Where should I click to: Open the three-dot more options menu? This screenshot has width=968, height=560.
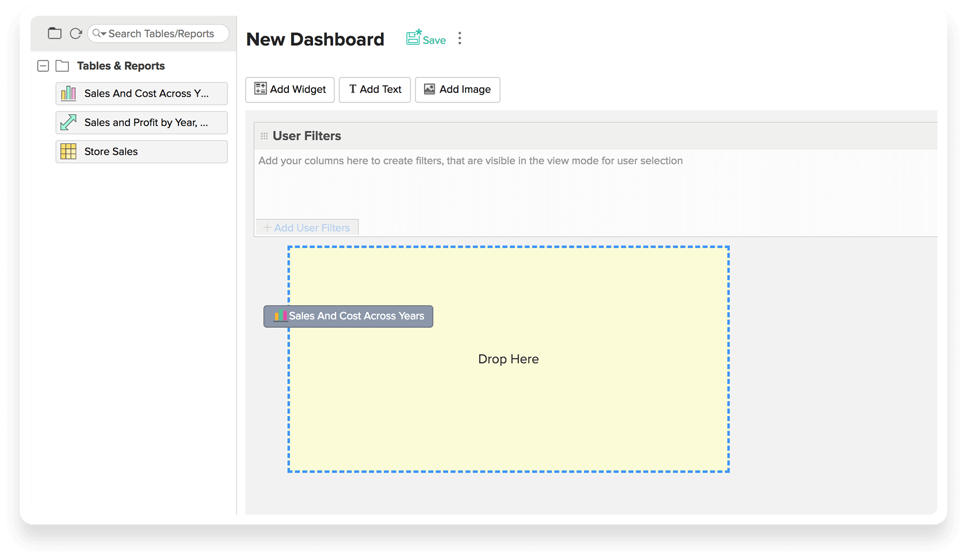click(x=459, y=38)
